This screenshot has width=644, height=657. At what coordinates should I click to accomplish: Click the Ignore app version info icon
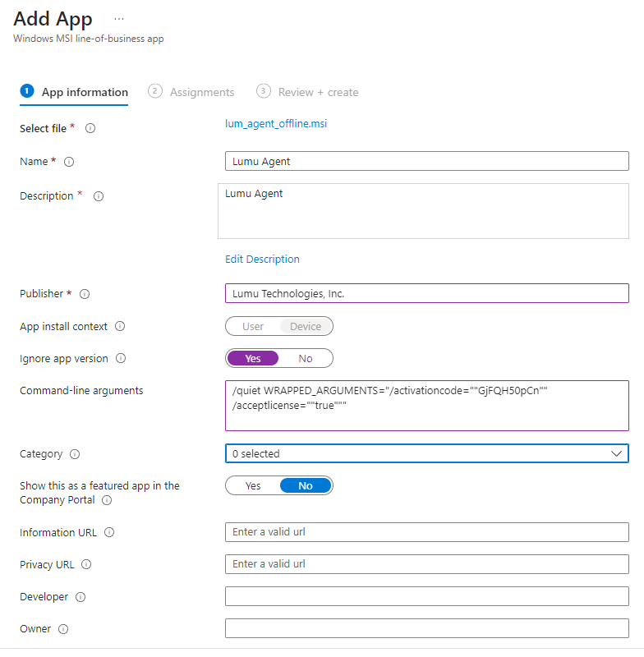point(122,359)
